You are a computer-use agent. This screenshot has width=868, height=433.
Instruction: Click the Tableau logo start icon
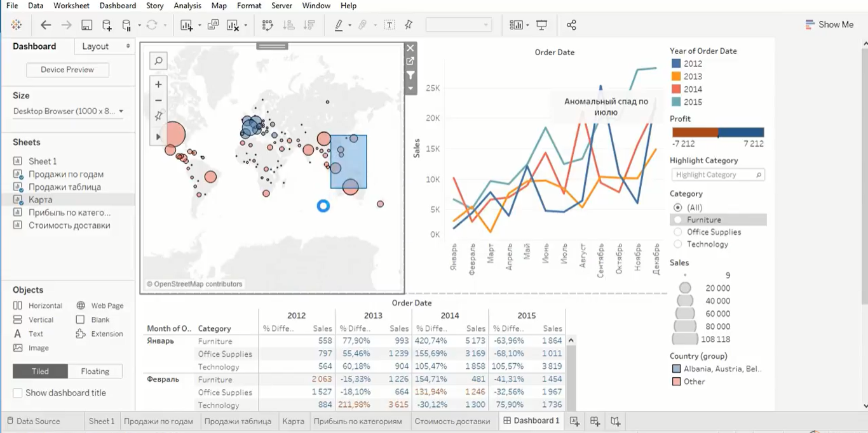point(17,25)
